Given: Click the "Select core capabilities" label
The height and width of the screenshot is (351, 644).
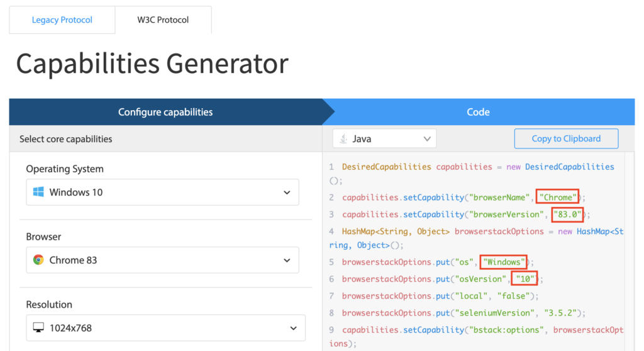Looking at the screenshot, I should point(65,139).
